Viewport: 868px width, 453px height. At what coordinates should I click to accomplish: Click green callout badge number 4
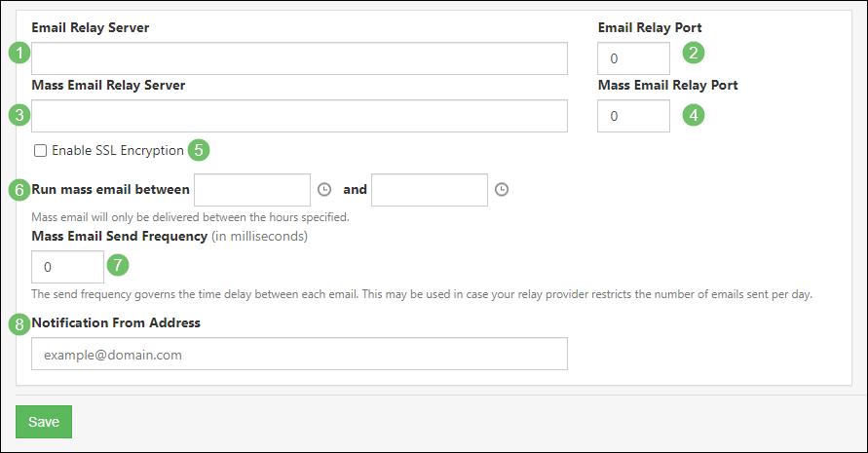point(694,115)
